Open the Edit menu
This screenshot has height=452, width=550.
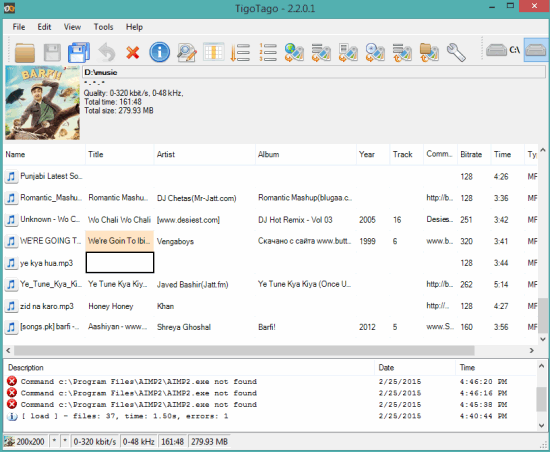pyautogui.click(x=45, y=27)
